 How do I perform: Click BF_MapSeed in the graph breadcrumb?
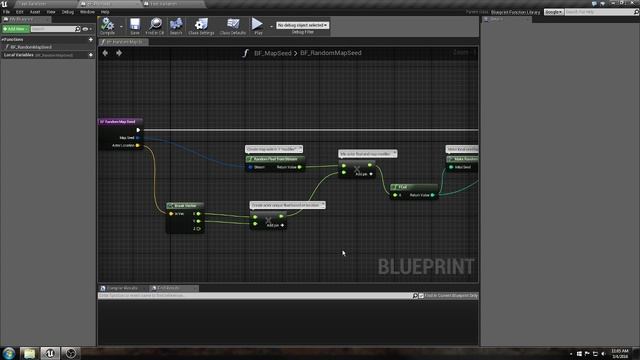pyautogui.click(x=273, y=53)
